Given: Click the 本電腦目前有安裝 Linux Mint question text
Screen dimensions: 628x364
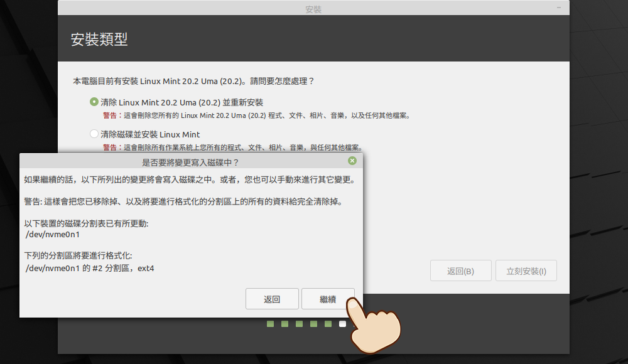Looking at the screenshot, I should coord(193,81).
